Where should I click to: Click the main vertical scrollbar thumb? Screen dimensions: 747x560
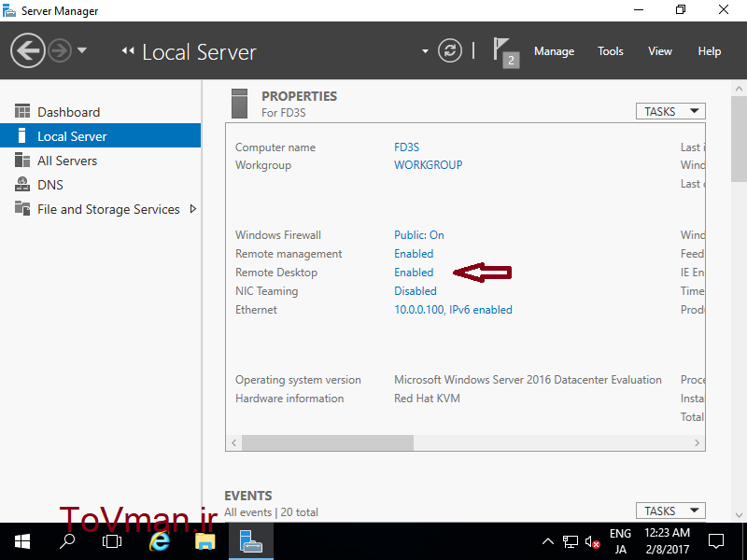[739, 138]
